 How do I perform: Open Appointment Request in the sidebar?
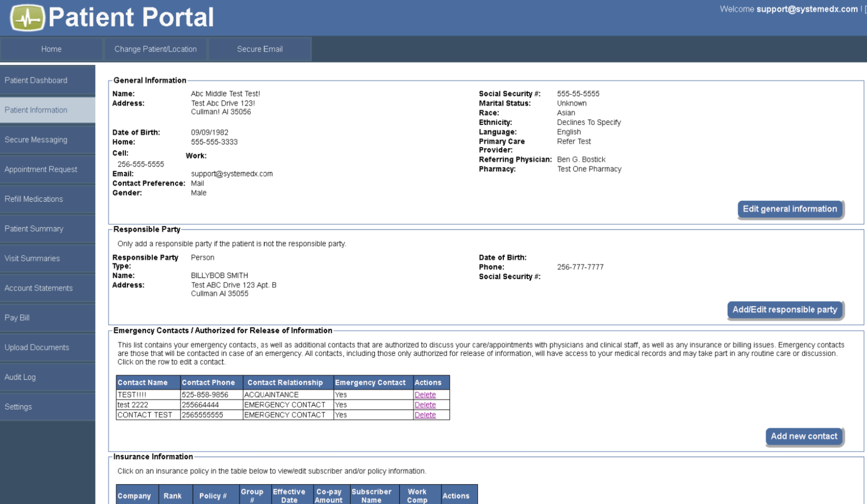click(x=41, y=169)
